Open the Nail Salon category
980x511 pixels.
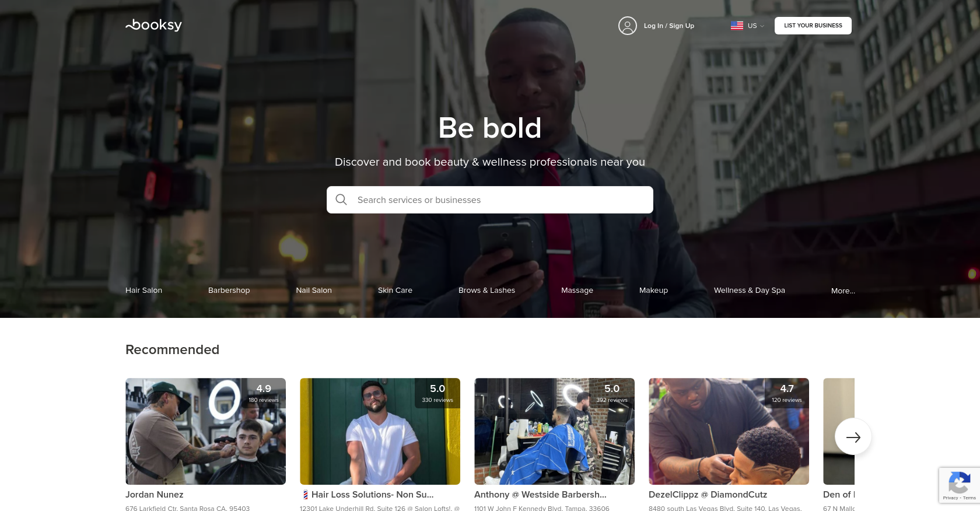click(x=314, y=290)
